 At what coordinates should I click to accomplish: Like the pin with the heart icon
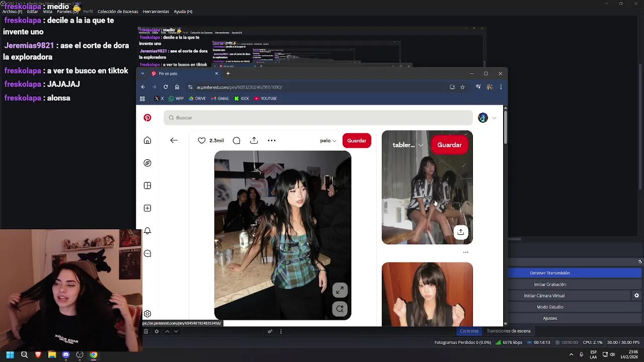pyautogui.click(x=202, y=140)
